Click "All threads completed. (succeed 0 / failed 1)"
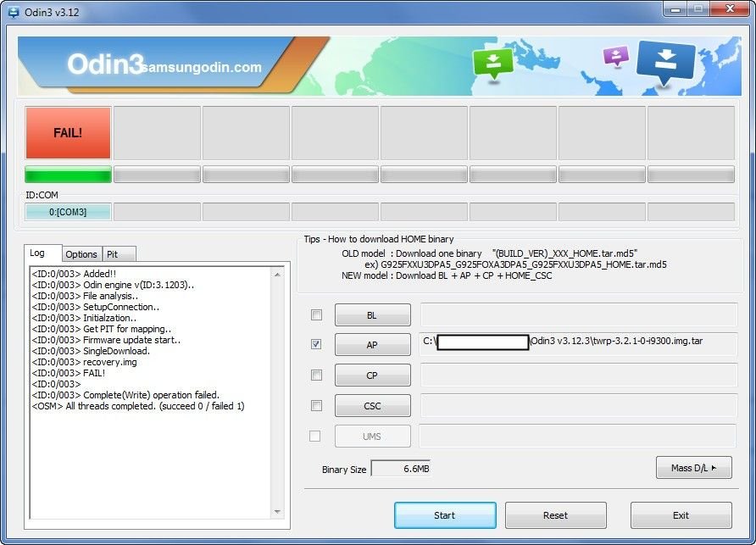756x545 pixels. tap(138, 406)
